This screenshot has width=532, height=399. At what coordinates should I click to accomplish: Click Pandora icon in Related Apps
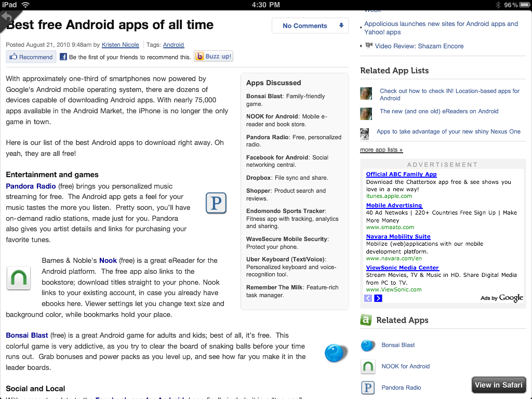(x=368, y=388)
